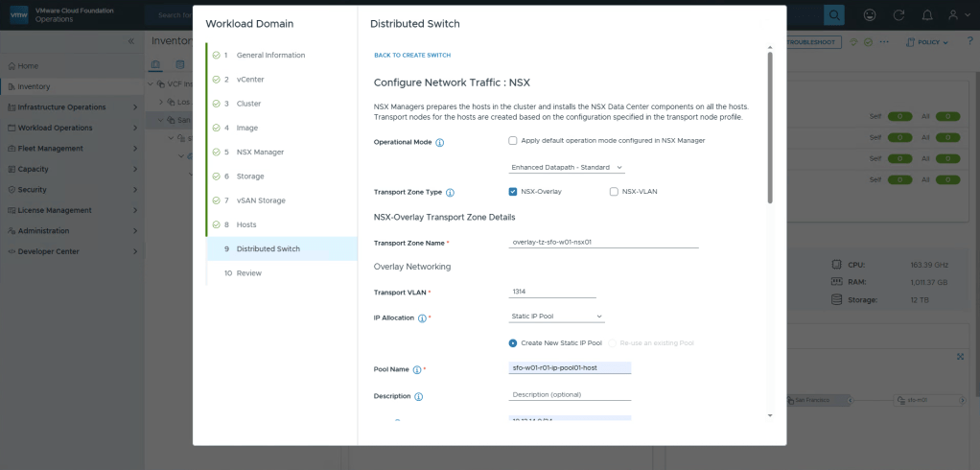Open Enhanced Datapath - Standard dropdown

pos(567,168)
